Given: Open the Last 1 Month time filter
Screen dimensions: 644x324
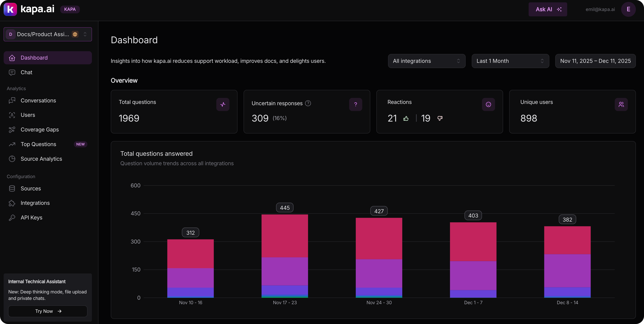Looking at the screenshot, I should coord(510,61).
